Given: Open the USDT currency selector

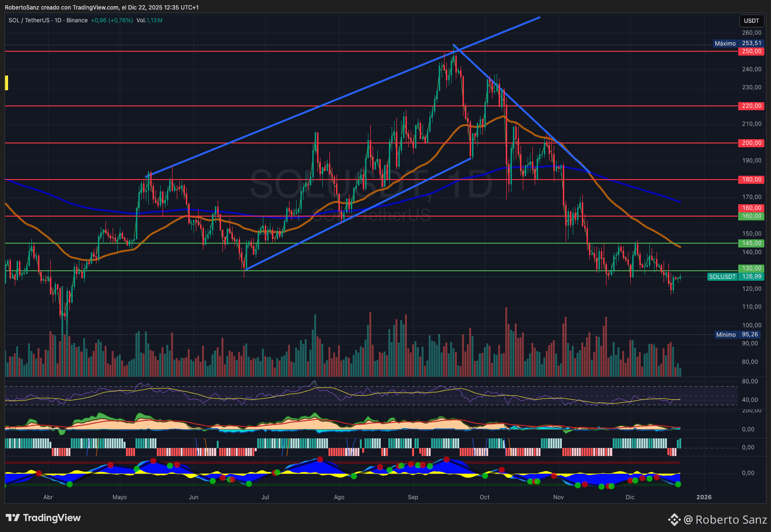Looking at the screenshot, I should click(751, 20).
